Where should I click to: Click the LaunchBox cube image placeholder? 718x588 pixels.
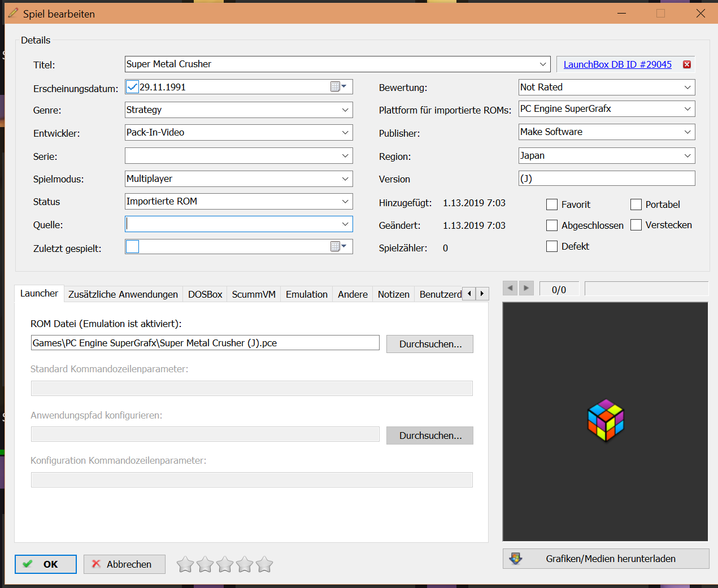point(606,420)
